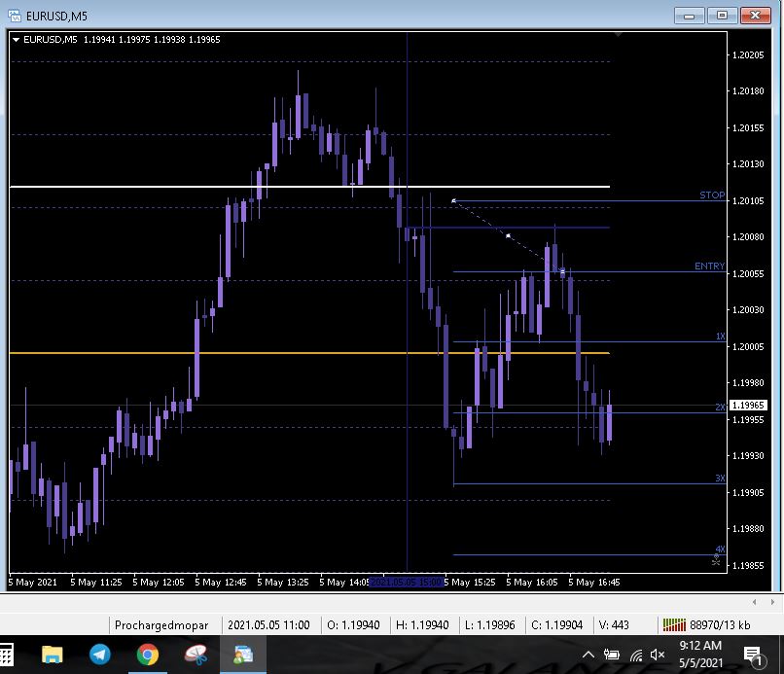The width and height of the screenshot is (784, 674).
Task: Close the EURUSD,M5 chart window
Action: pyautogui.click(x=755, y=16)
